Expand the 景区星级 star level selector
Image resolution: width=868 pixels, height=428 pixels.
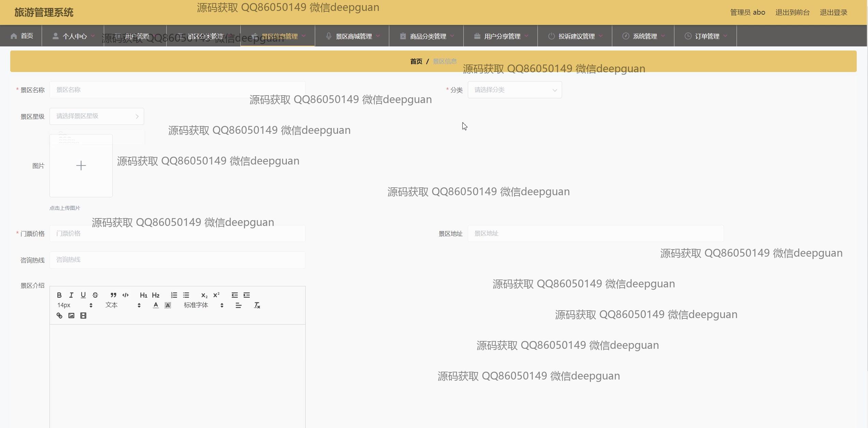pos(97,116)
